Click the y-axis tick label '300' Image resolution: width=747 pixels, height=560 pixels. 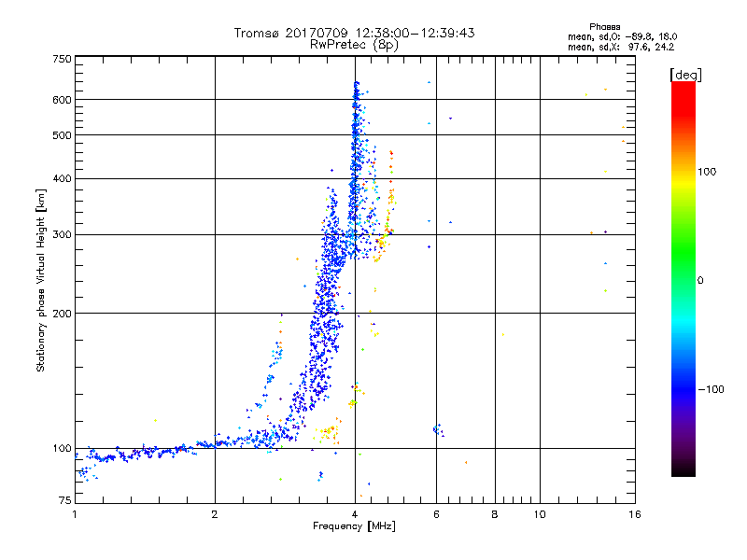(x=62, y=235)
